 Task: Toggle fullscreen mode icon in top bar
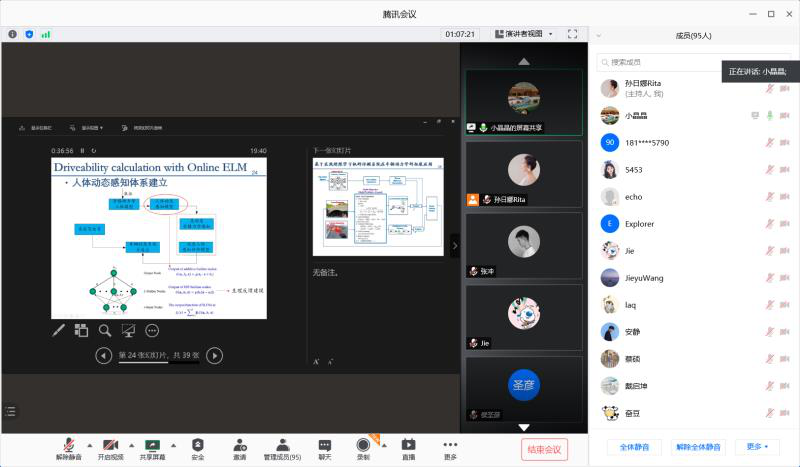click(x=572, y=33)
